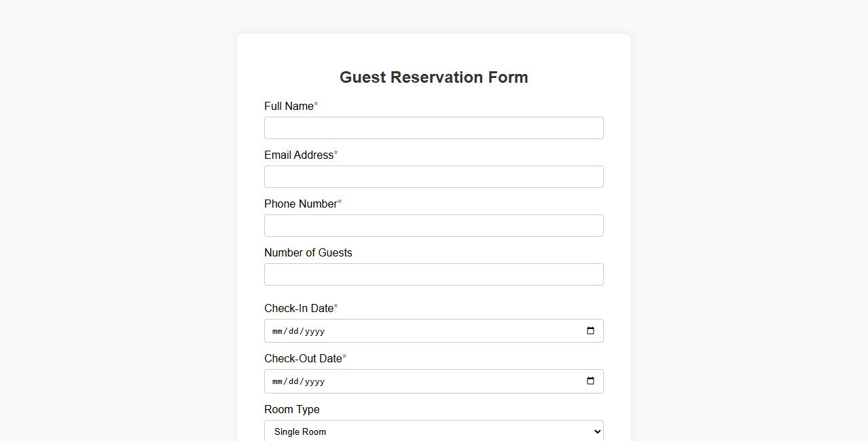Click the Phone Number input field
This screenshot has height=441, width=868.
(x=434, y=225)
